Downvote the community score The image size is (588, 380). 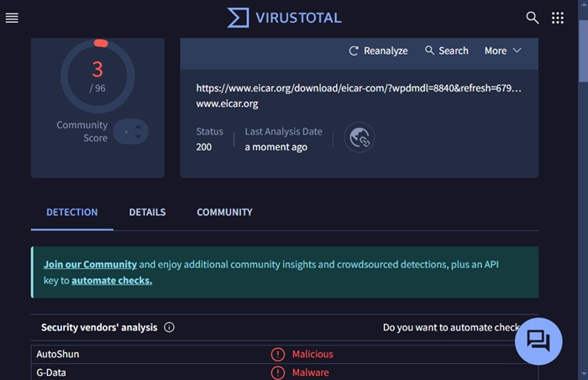pos(138,137)
